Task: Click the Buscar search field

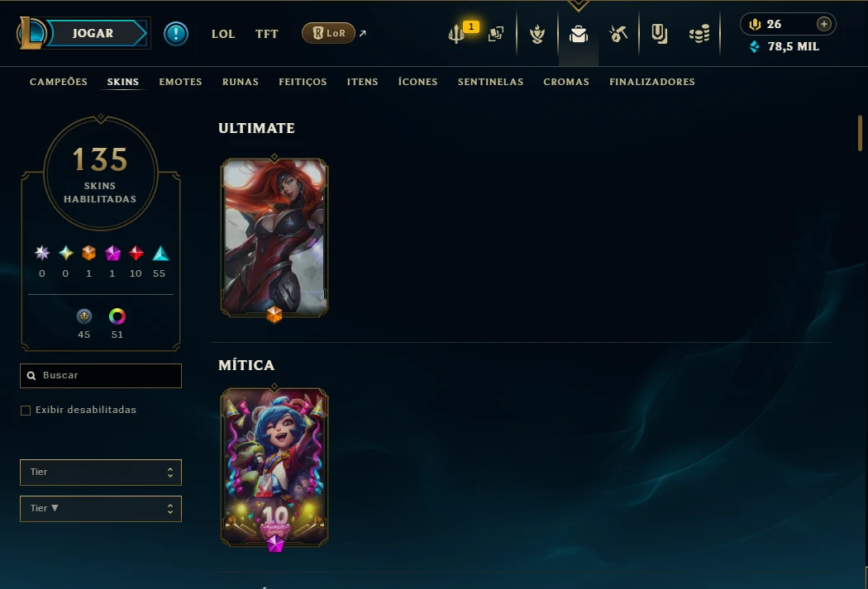Action: coord(101,376)
